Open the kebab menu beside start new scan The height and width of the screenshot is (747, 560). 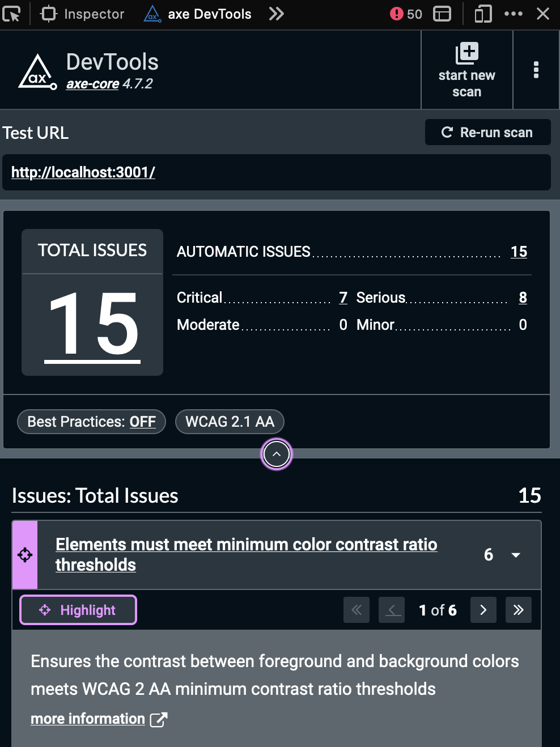pos(536,70)
